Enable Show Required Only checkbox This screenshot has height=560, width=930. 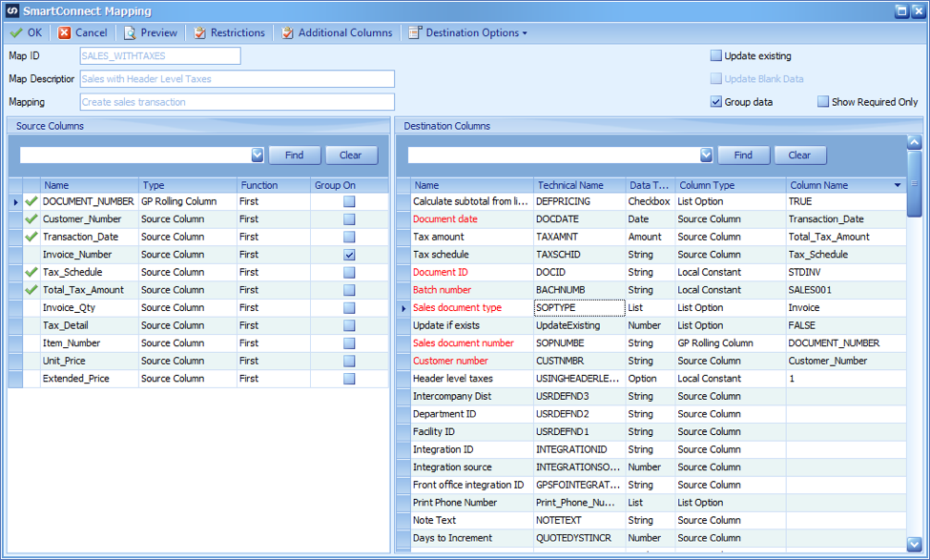click(823, 102)
